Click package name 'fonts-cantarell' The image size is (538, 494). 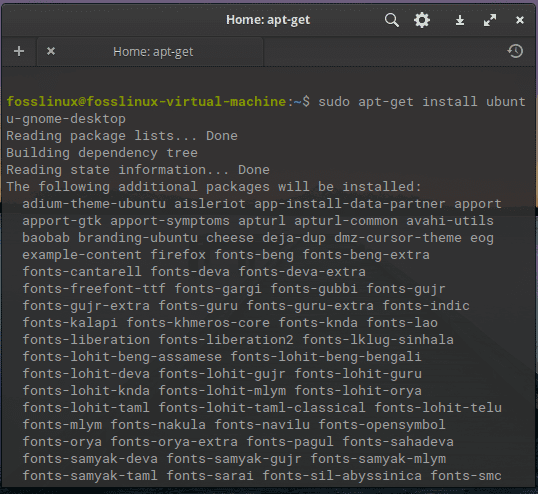[x=82, y=272]
